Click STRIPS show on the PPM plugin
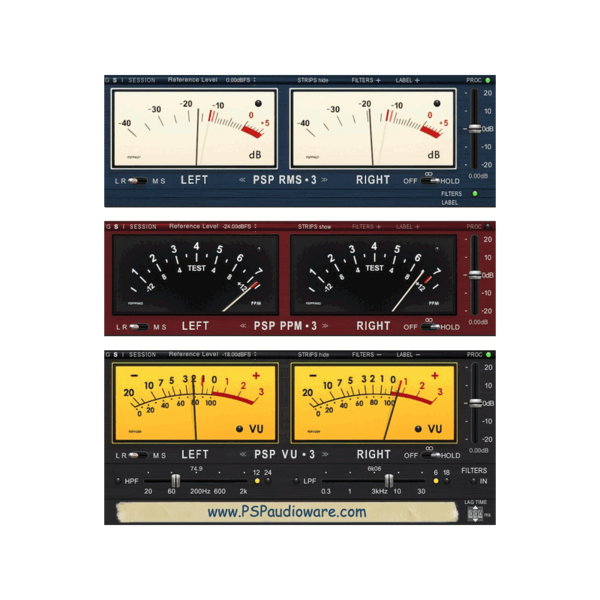Image resolution: width=600 pixels, height=600 pixels. (x=315, y=227)
